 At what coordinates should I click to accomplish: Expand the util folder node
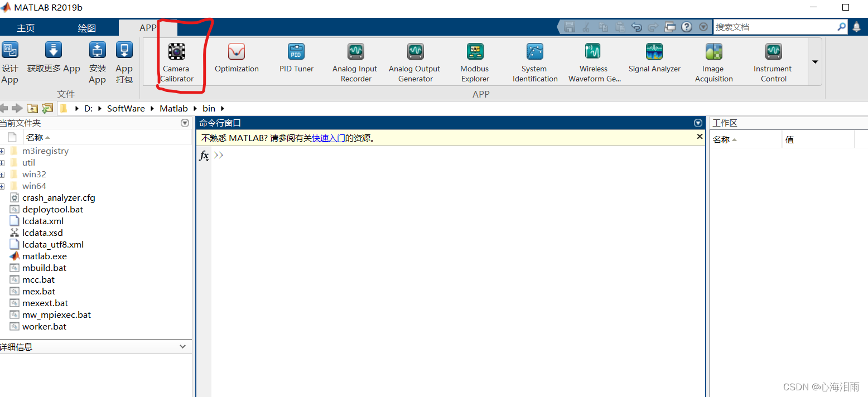click(2, 163)
